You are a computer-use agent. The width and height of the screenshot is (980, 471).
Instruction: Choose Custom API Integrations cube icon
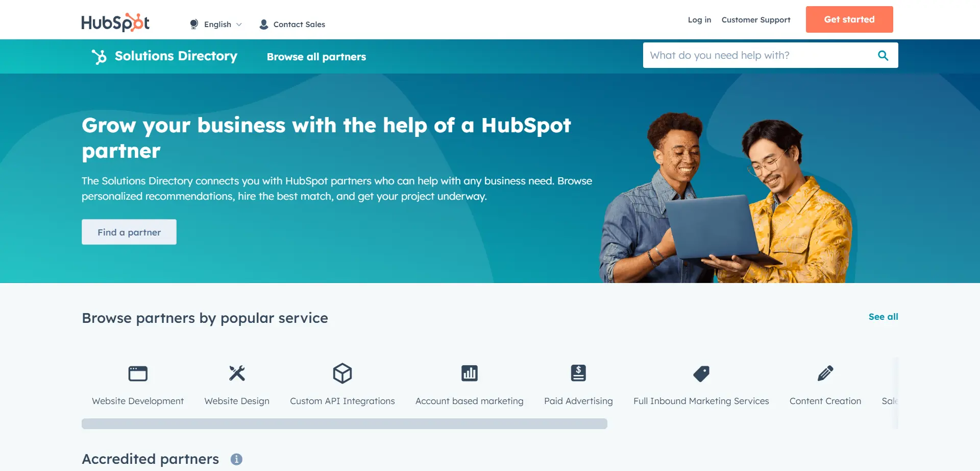(x=342, y=373)
